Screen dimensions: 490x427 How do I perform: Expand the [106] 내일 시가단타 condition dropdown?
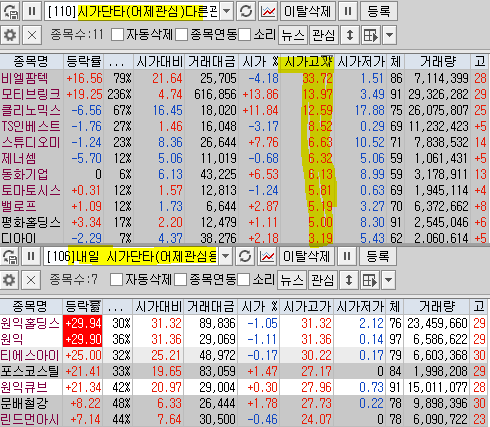pyautogui.click(x=226, y=256)
